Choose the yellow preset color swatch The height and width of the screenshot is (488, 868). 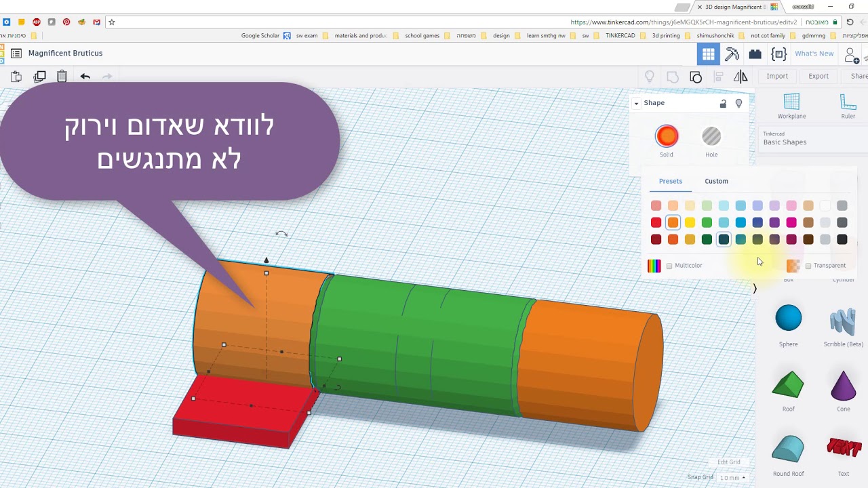click(x=690, y=222)
